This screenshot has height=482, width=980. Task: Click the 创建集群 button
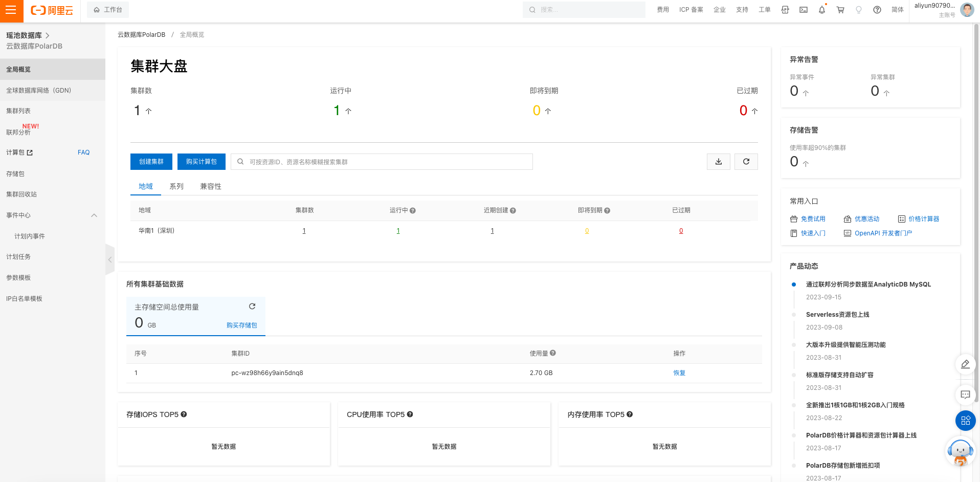[151, 162]
